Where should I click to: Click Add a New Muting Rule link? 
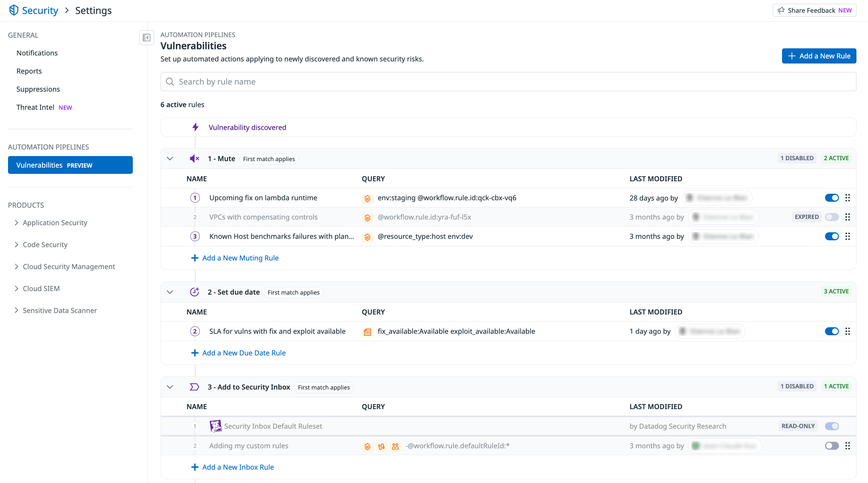(x=240, y=258)
